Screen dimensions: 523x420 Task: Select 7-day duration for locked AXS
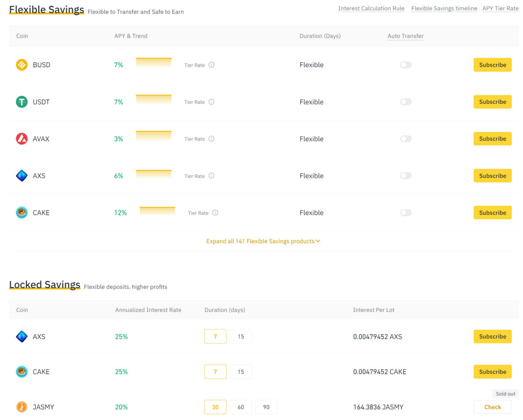(x=215, y=337)
